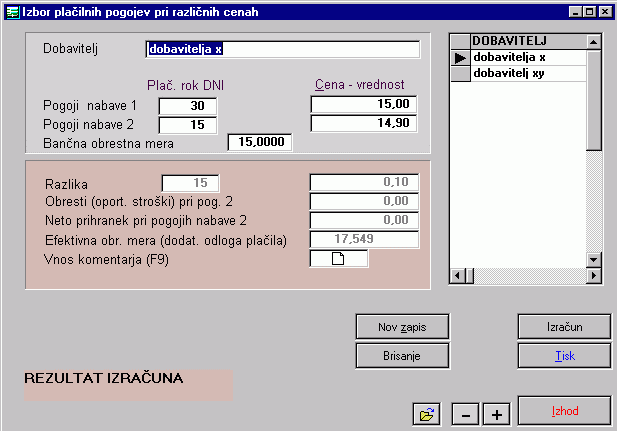
Task: Click the Efektivna obr. mera field 17,549
Action: click(x=364, y=239)
